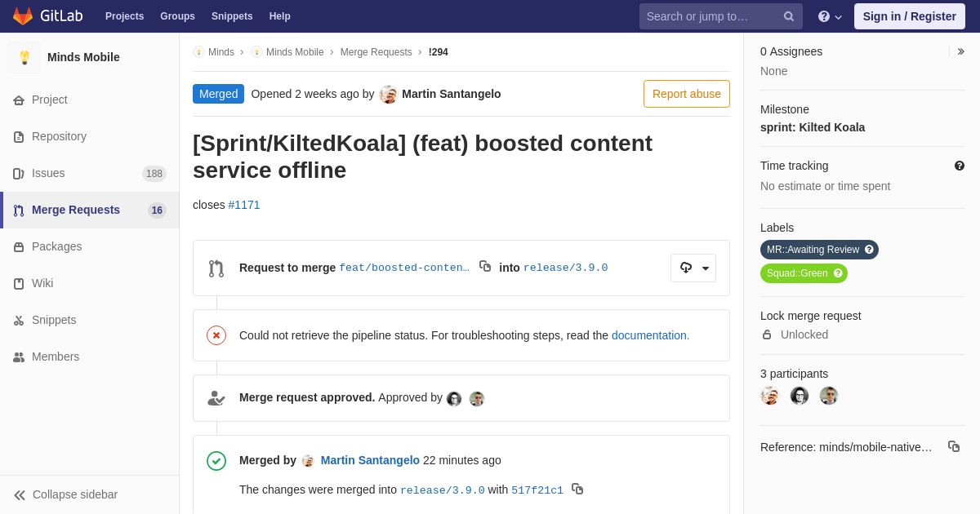Open the Projects menu
Image resolution: width=980 pixels, height=514 pixels.
124,16
